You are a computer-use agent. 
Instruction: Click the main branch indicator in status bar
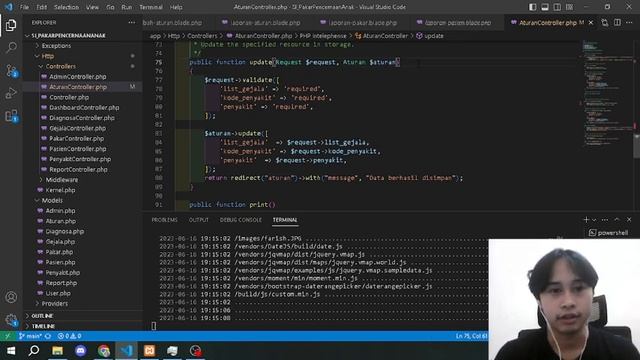[31, 336]
